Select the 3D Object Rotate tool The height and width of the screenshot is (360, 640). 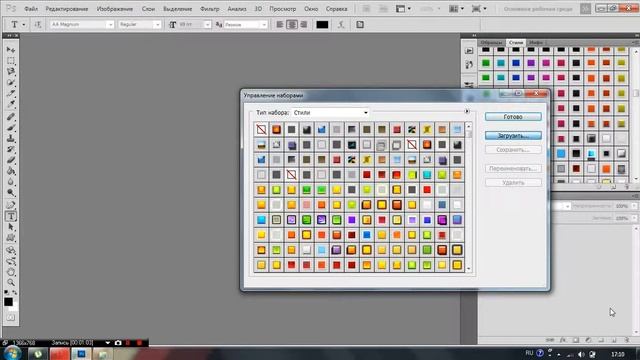click(x=11, y=251)
